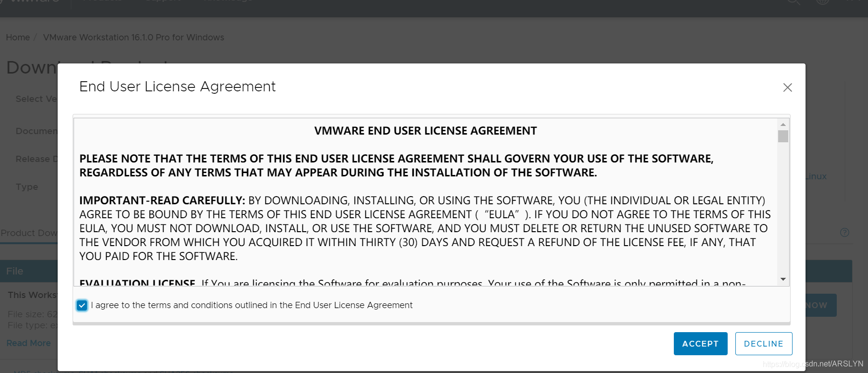Click the End User License Agreement dialog title
Screen dimensions: 868x373
pos(177,87)
